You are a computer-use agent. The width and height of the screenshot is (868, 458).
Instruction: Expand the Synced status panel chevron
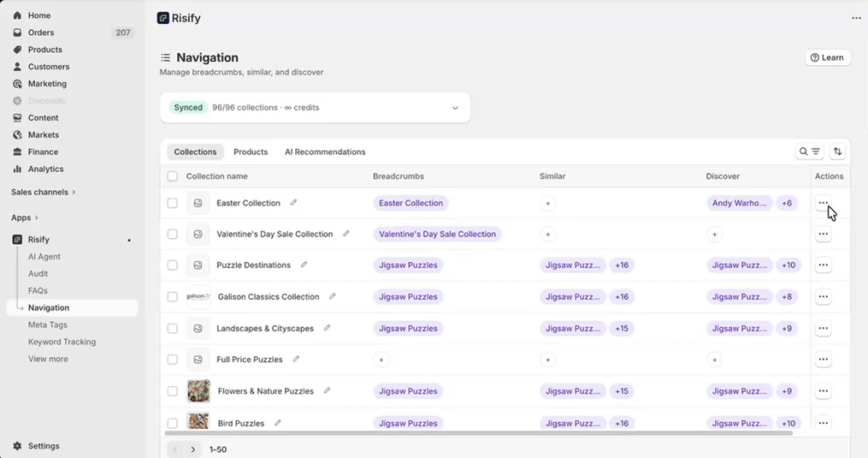[x=455, y=108]
